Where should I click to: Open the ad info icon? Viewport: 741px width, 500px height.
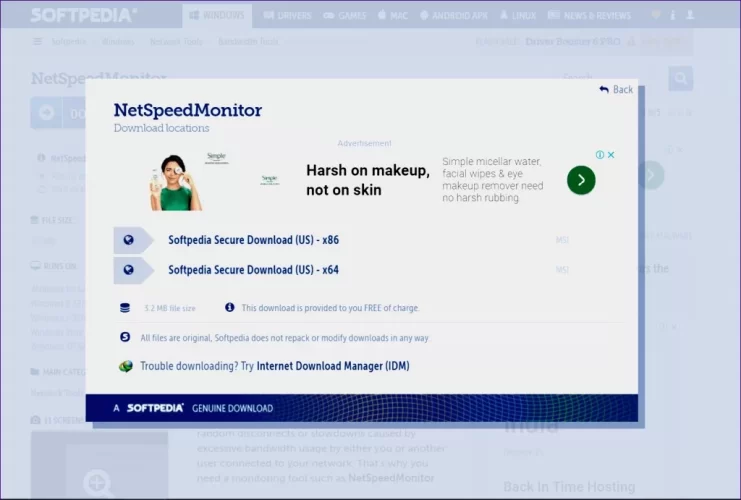click(x=600, y=155)
